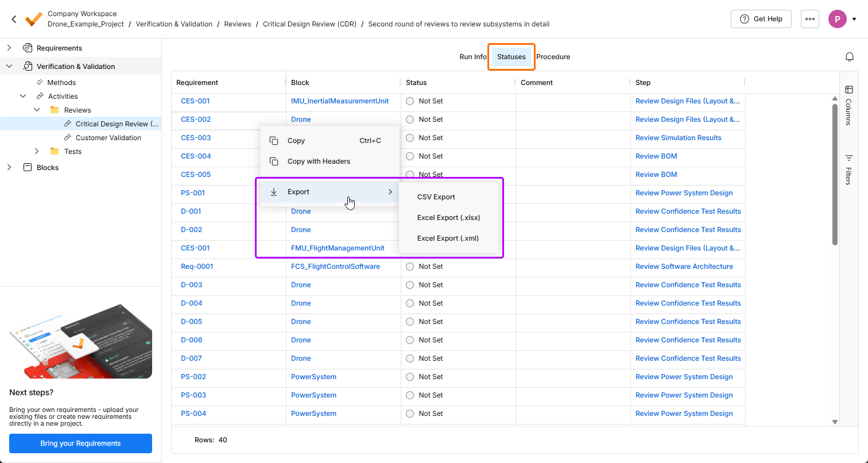Expand the Requirements tree section
The height and width of the screenshot is (463, 868).
coord(9,48)
